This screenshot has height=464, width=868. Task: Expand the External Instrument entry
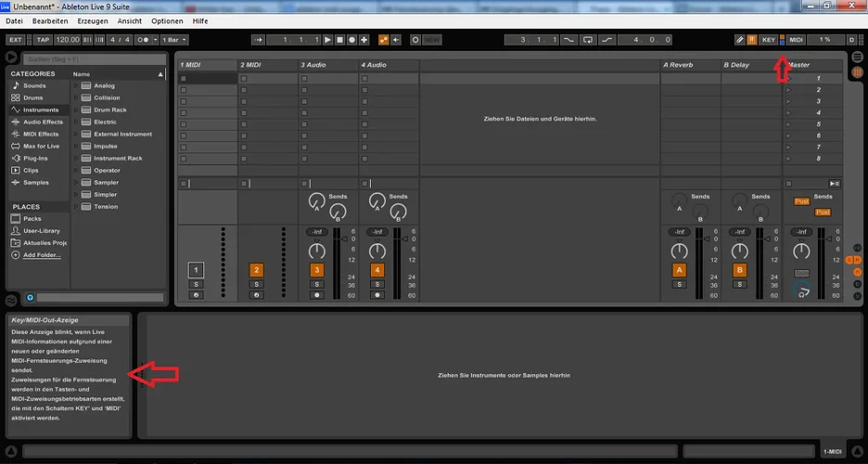point(76,134)
